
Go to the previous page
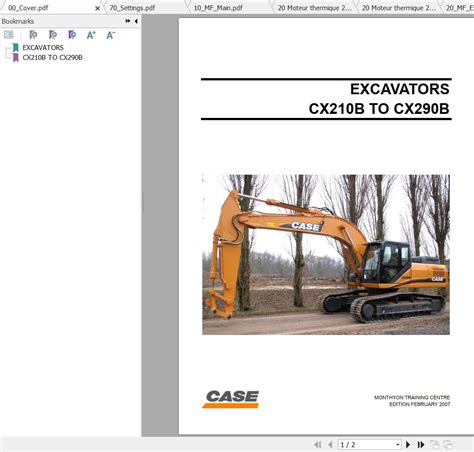pyautogui.click(x=330, y=444)
